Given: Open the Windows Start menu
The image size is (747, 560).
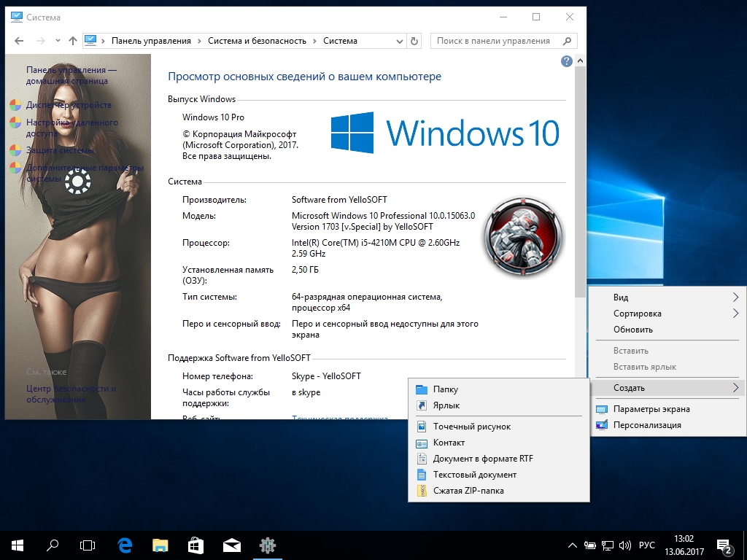Looking at the screenshot, I should tap(18, 545).
